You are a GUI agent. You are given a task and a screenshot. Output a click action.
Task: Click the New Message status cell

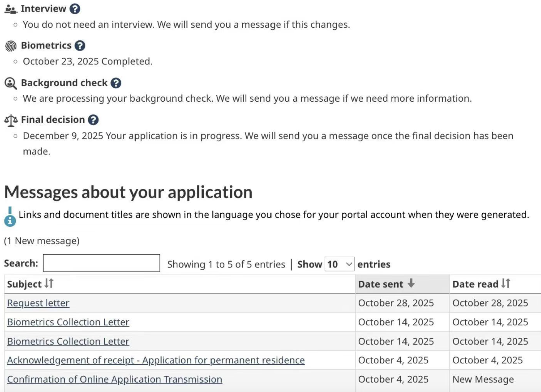coord(483,379)
